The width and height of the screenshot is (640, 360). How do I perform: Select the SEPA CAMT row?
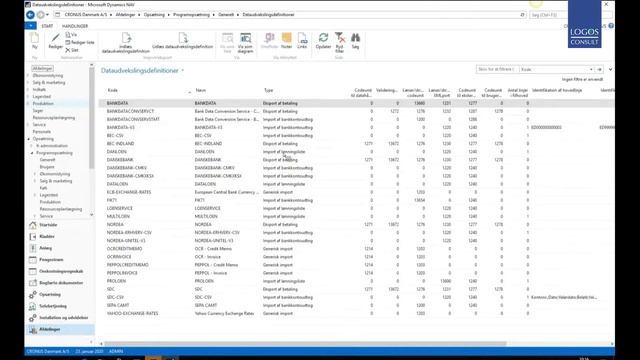tap(356, 305)
